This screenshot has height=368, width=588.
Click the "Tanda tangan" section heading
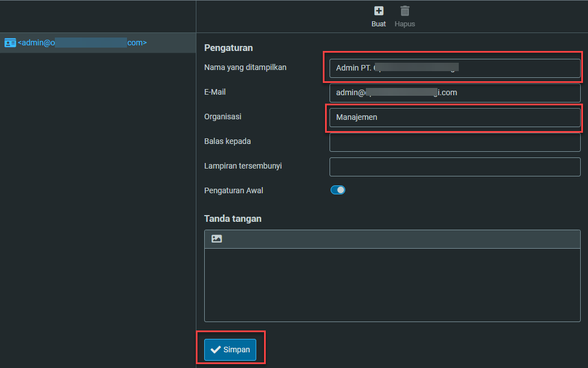(x=233, y=218)
